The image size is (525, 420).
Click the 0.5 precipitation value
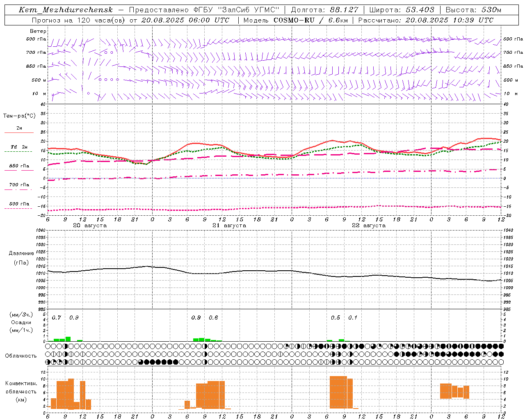click(336, 318)
